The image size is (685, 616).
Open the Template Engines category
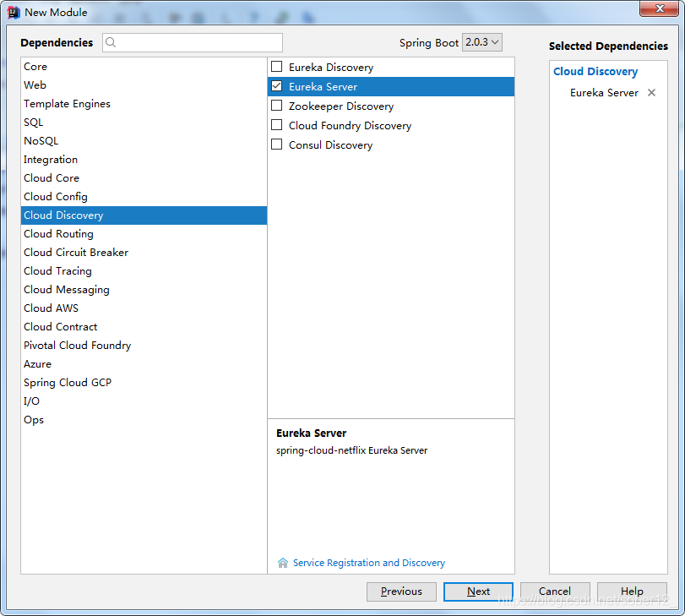pyautogui.click(x=144, y=104)
